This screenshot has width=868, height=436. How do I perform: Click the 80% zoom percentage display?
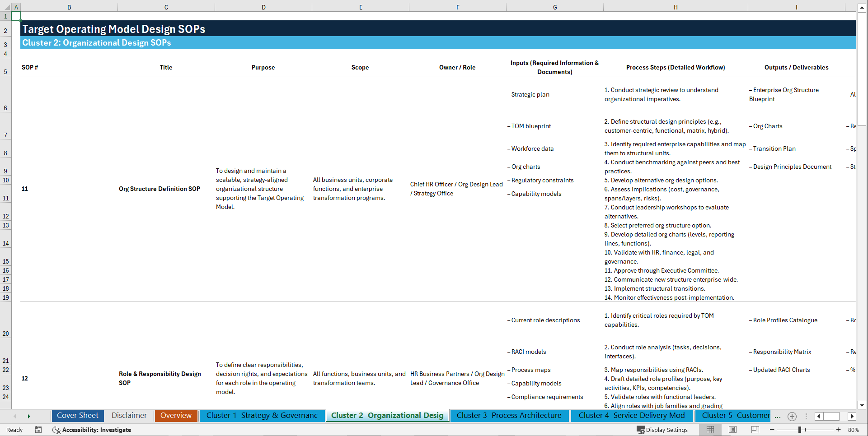[854, 430]
